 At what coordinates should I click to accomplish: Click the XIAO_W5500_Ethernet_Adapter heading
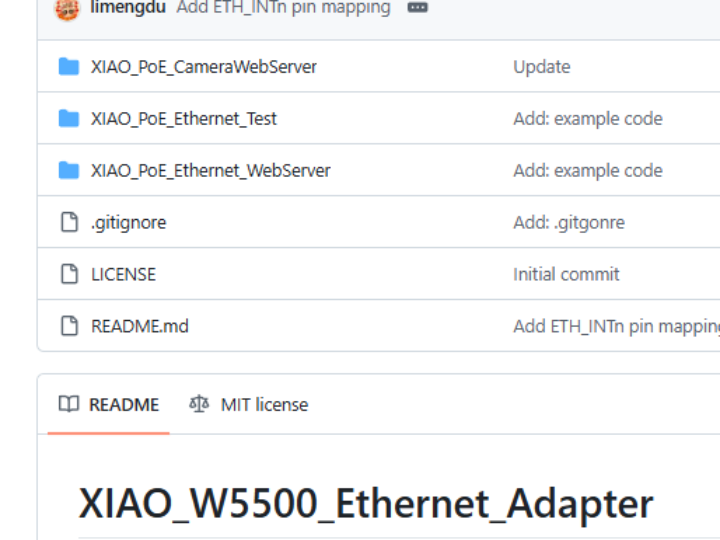tap(366, 503)
